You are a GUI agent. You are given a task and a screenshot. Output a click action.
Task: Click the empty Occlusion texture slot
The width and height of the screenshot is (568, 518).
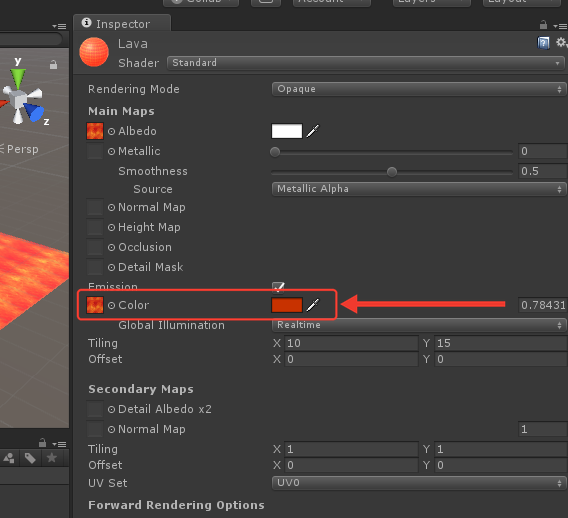point(95,247)
